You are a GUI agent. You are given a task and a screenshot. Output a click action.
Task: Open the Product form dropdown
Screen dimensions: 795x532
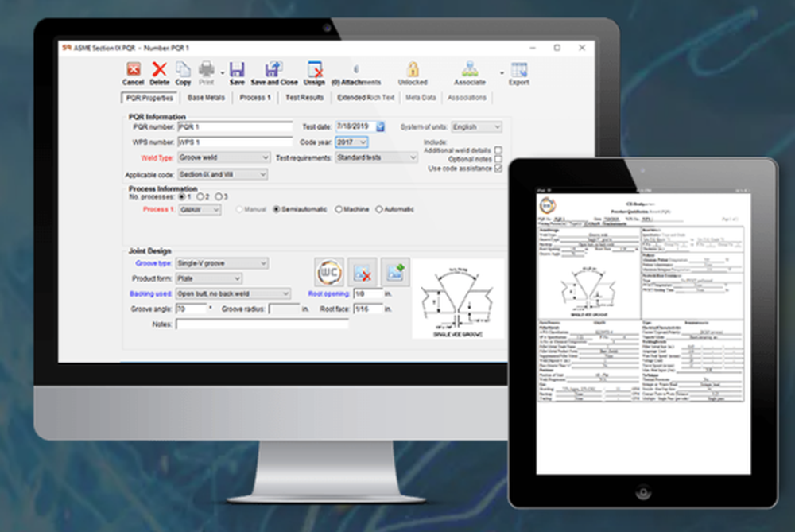click(x=208, y=278)
